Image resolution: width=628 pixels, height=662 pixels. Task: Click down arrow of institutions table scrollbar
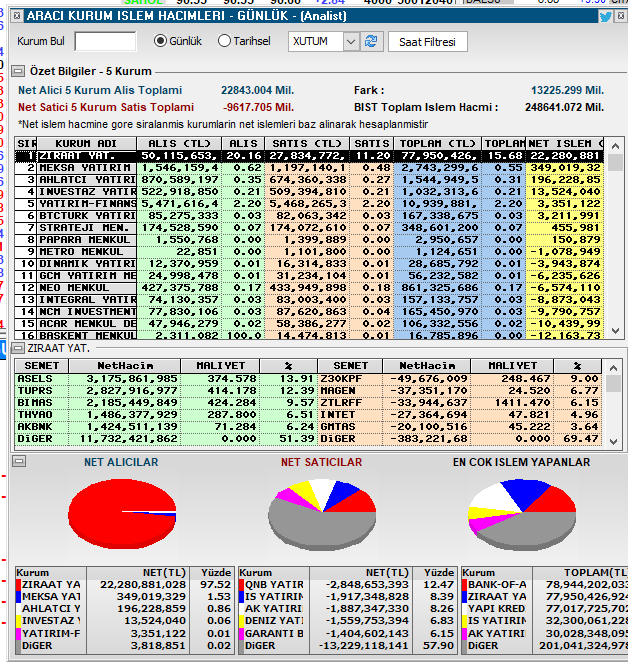615,331
